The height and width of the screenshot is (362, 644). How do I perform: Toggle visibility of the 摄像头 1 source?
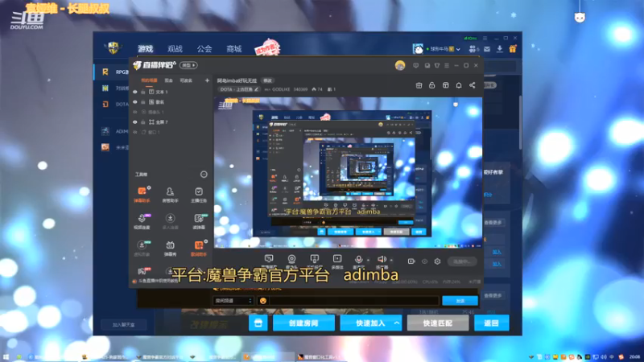[x=135, y=112]
